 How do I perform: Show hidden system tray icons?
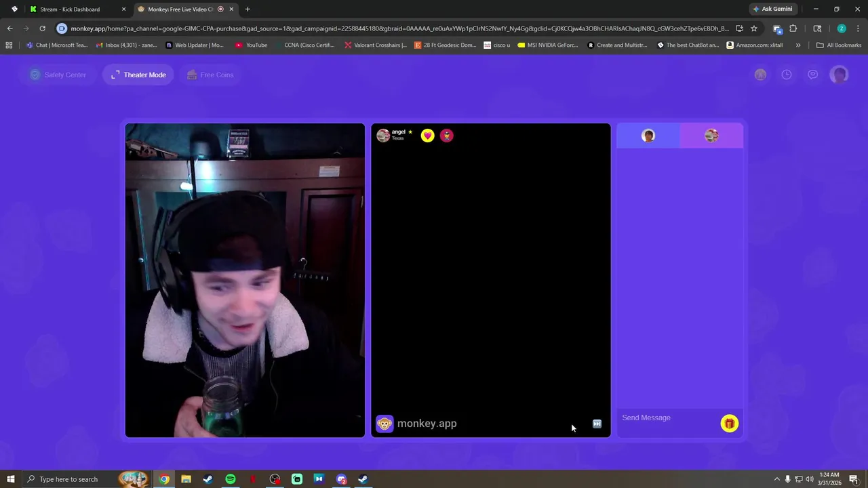(777, 479)
